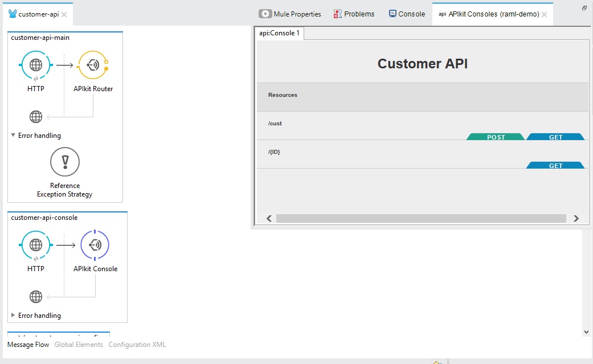Click the APIkit Console component icon
This screenshot has height=364, width=593.
point(95,245)
